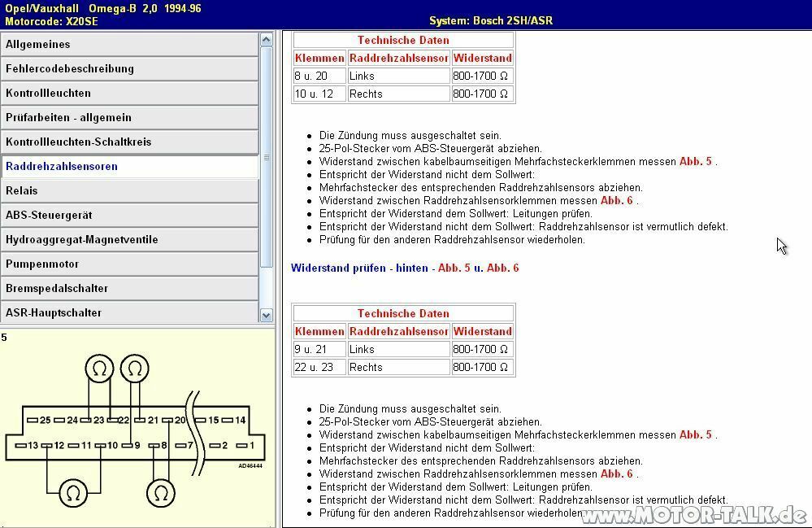Open Fehlercodebeschreibung menu entry
812x528 pixels.
click(129, 69)
